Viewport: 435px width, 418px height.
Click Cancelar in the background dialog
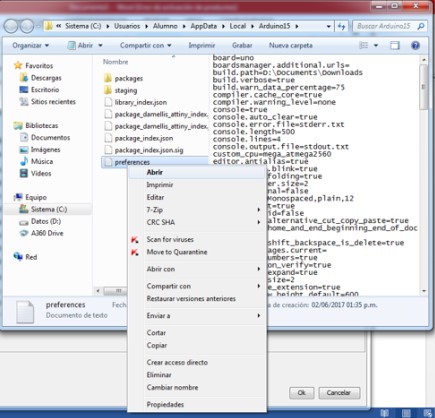(x=339, y=393)
